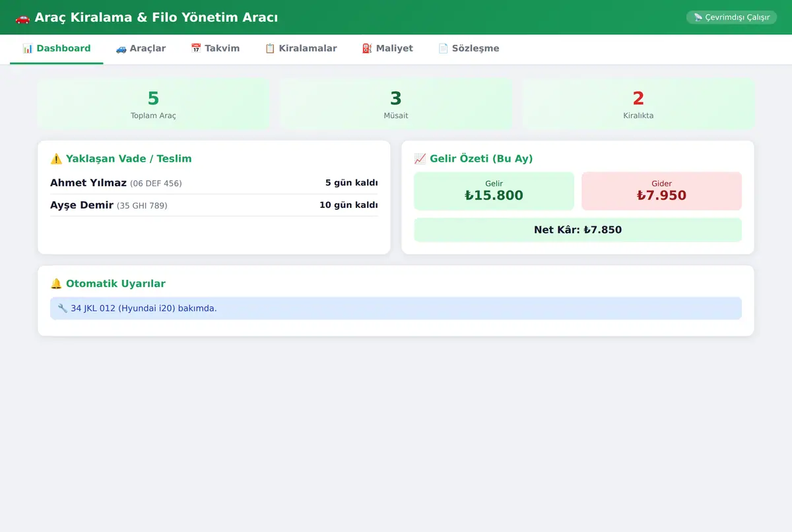Click the Kiralıkta count card

click(638, 104)
